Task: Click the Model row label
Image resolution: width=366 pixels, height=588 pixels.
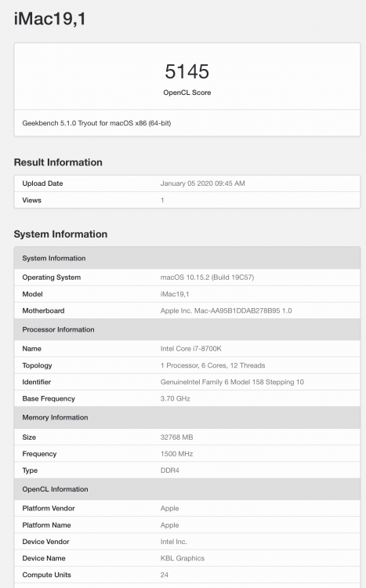Action: [32, 294]
